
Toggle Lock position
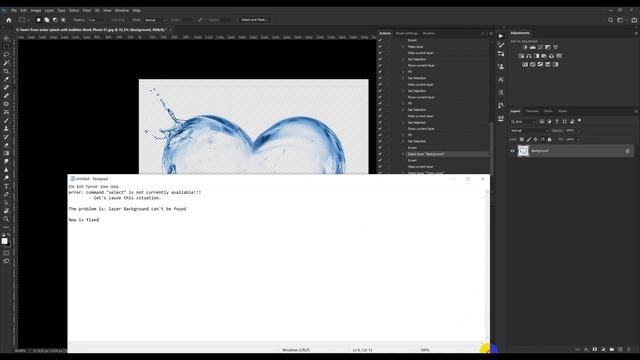click(536, 139)
